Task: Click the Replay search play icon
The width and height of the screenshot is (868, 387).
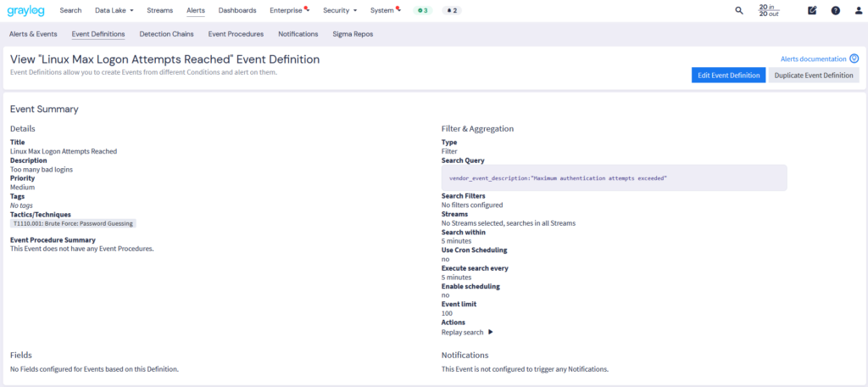Action: point(491,332)
